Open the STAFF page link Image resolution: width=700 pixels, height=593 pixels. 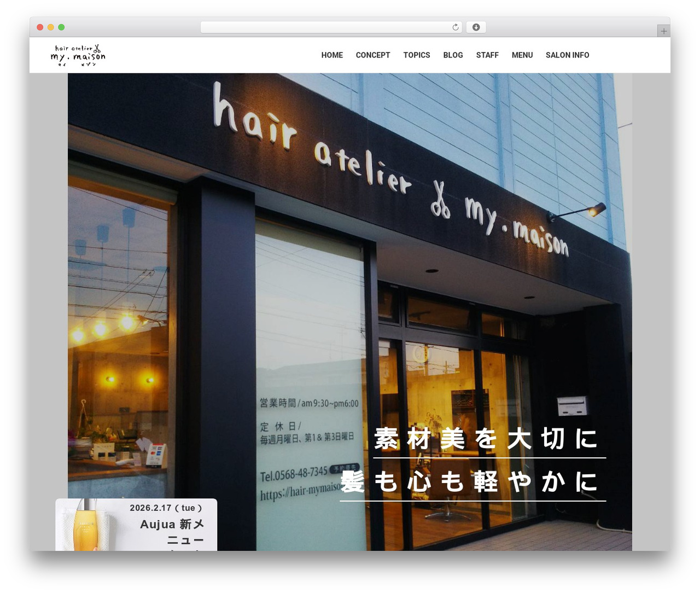(487, 55)
